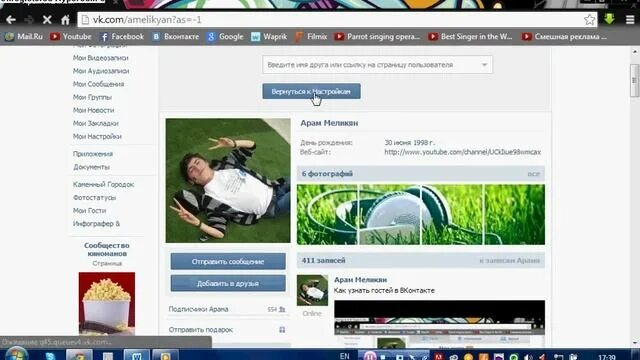The image size is (640, 360).
Task: Open the post author name Арам Меликян
Action: coord(360,280)
